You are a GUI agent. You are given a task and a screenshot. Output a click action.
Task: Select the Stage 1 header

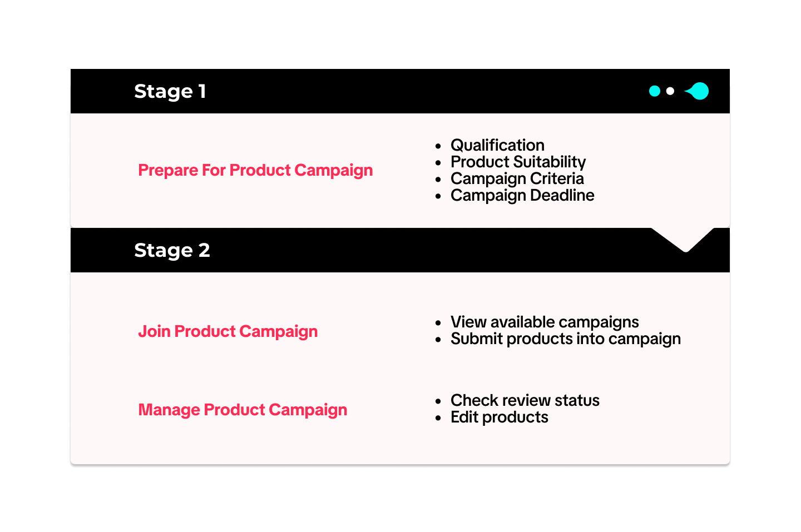[x=170, y=91]
